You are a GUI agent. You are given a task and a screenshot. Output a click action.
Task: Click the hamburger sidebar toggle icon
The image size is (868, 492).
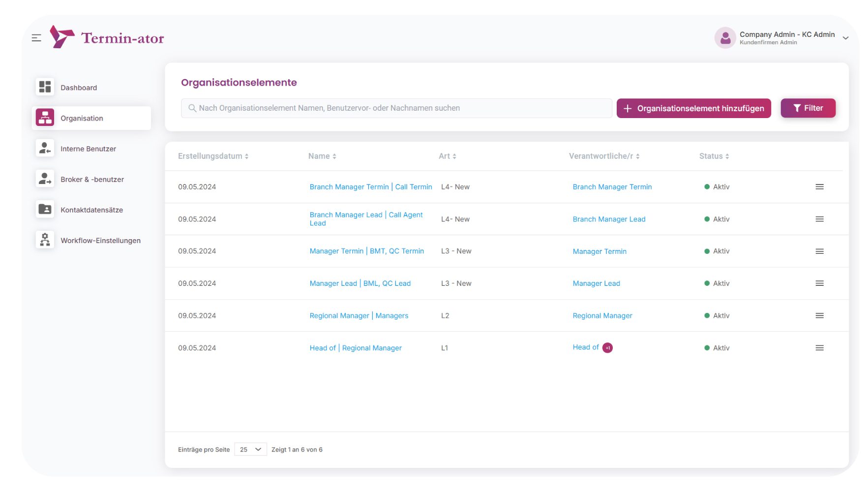(36, 38)
